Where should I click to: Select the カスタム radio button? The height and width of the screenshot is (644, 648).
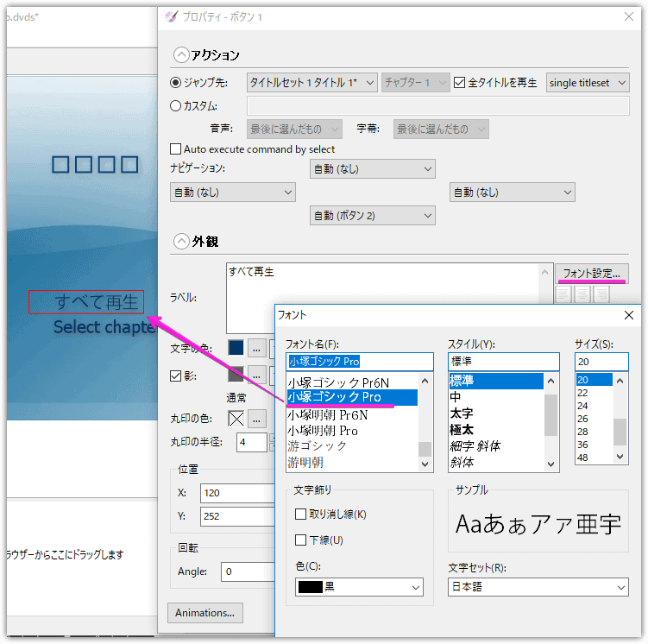(x=177, y=106)
